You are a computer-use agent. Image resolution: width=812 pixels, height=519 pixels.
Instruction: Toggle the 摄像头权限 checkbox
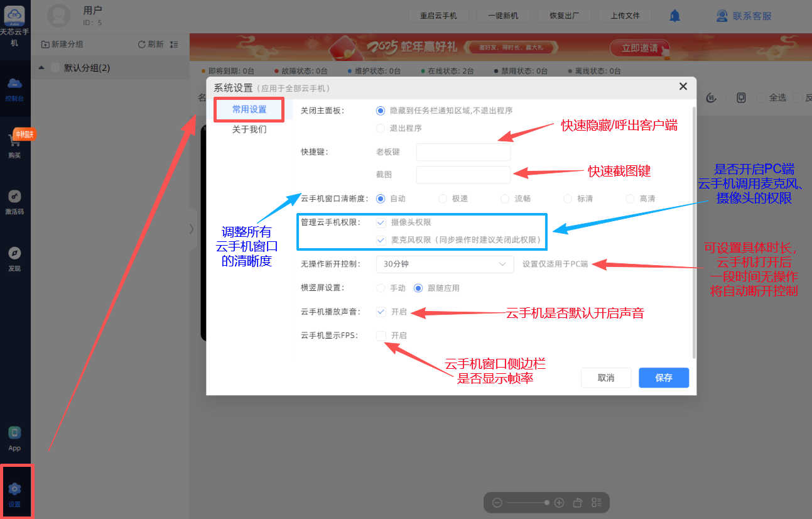[x=381, y=222]
